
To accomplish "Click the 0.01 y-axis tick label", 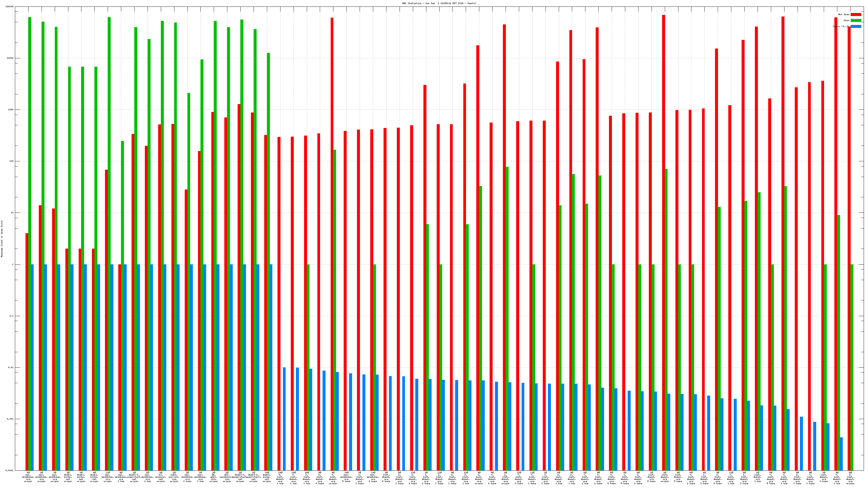I will tap(11, 368).
